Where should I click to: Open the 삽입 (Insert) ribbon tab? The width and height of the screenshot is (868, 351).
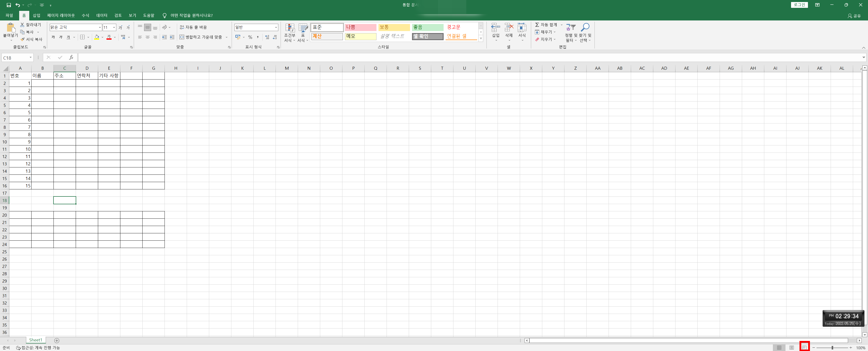coord(36,15)
